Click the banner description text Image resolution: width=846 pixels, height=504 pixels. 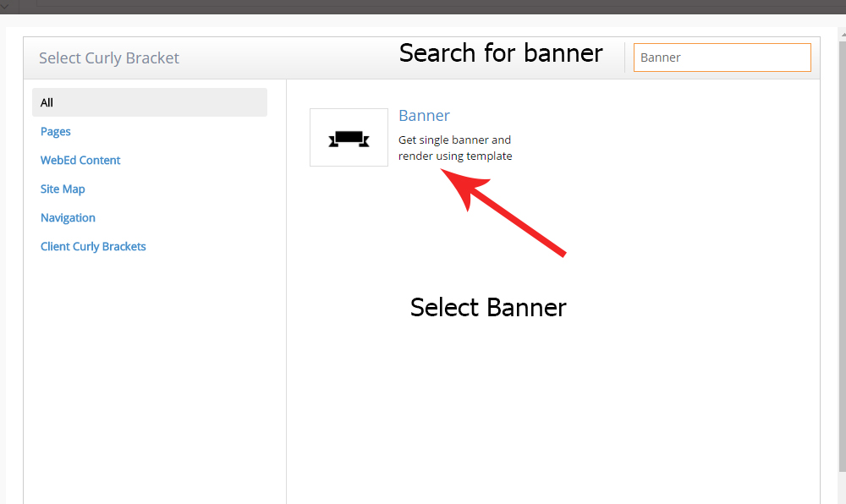click(x=455, y=148)
